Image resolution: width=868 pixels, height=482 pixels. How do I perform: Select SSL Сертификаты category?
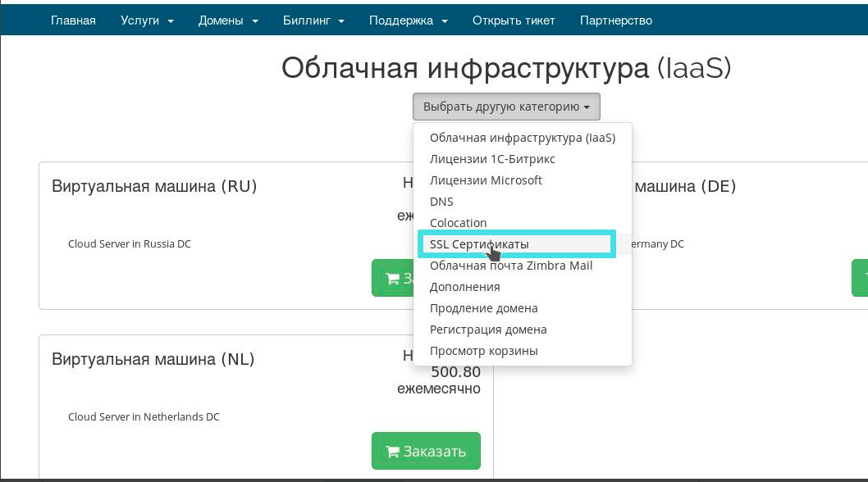[523, 244]
